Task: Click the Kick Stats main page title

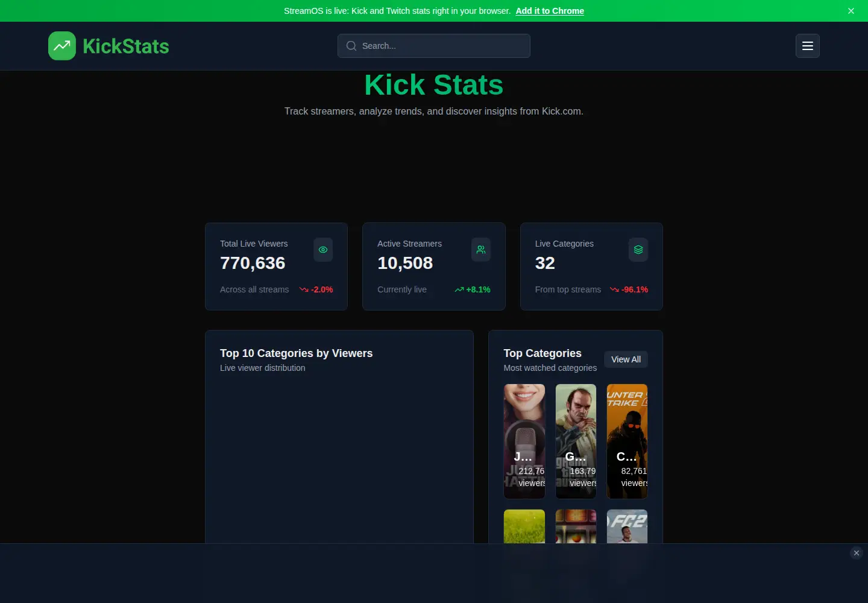Action: pos(434,85)
